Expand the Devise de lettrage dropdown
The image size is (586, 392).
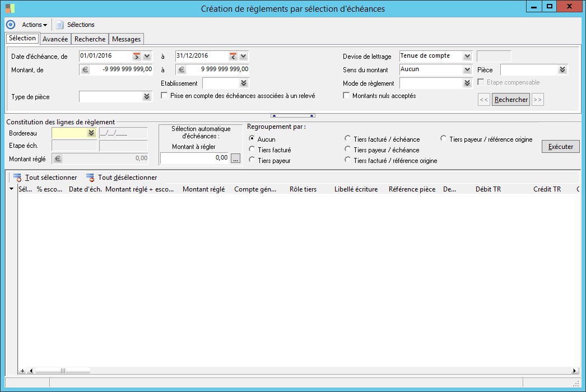tap(467, 56)
